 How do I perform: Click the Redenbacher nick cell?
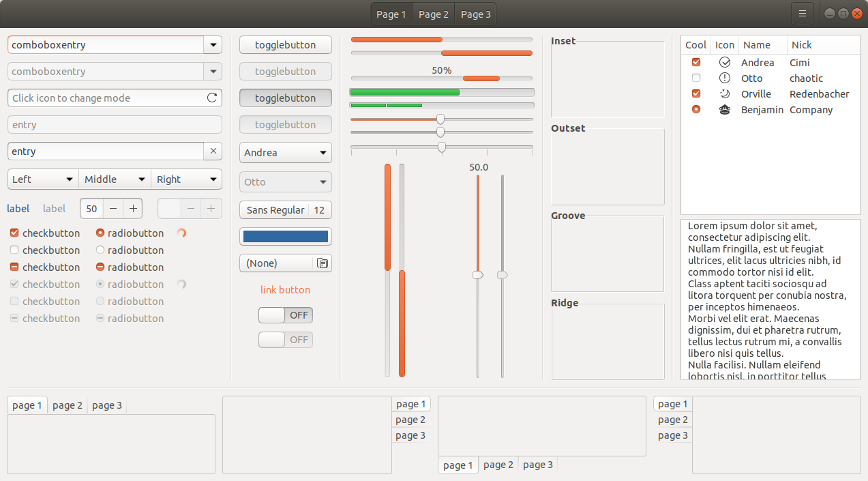pyautogui.click(x=820, y=94)
